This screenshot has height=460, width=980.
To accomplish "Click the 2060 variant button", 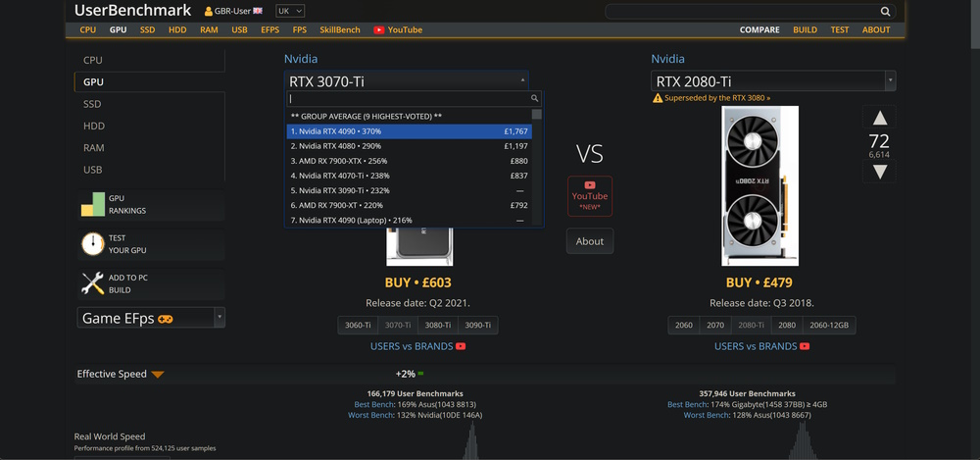I will pyautogui.click(x=684, y=326).
